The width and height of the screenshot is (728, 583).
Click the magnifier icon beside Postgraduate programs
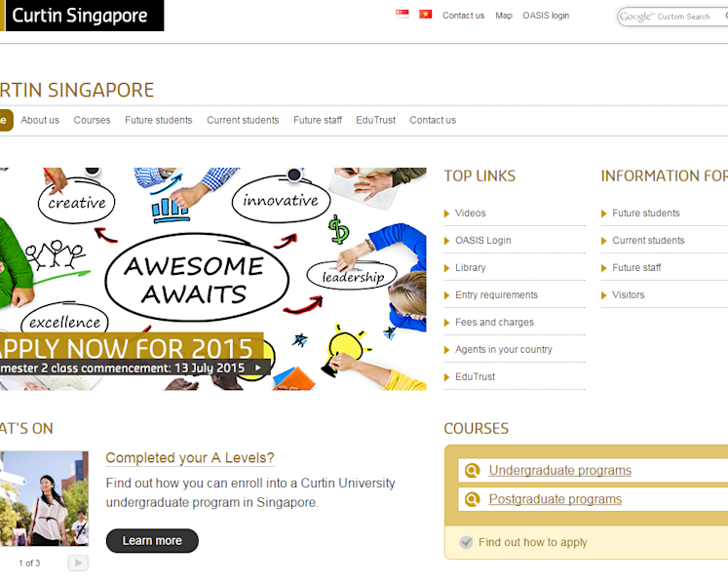(473, 499)
